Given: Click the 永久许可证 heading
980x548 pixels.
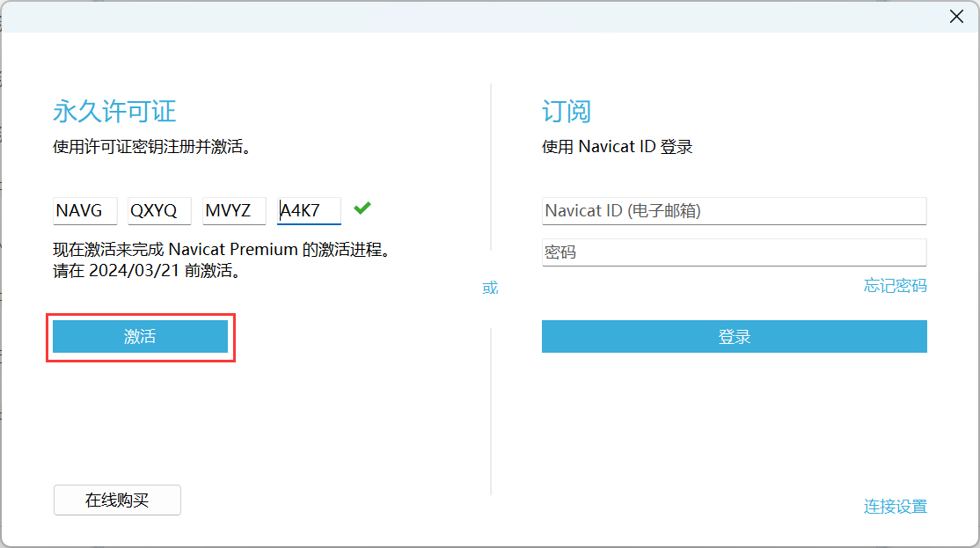Looking at the screenshot, I should pyautogui.click(x=114, y=112).
